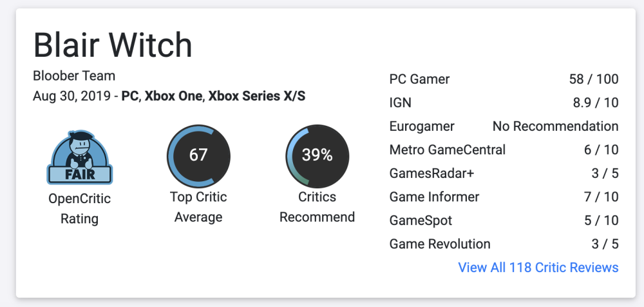Open the GameSpot review entry

click(421, 221)
